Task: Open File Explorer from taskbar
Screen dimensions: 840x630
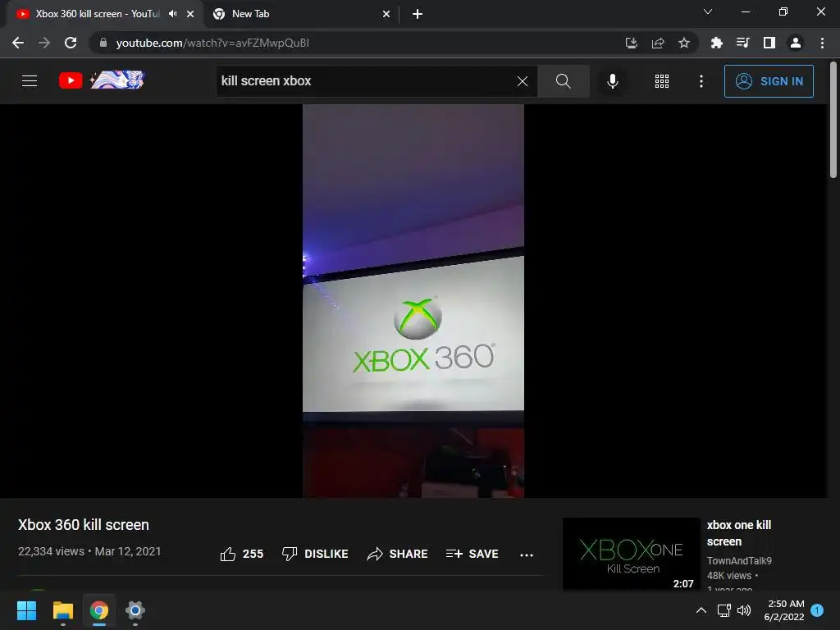Action: pos(62,610)
